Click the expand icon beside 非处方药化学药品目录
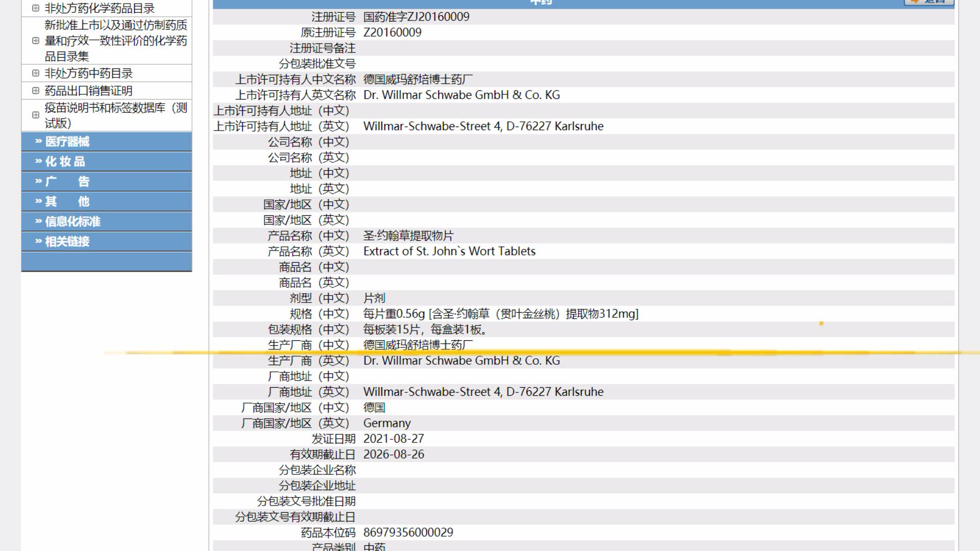This screenshot has width=980, height=551. pos(35,8)
